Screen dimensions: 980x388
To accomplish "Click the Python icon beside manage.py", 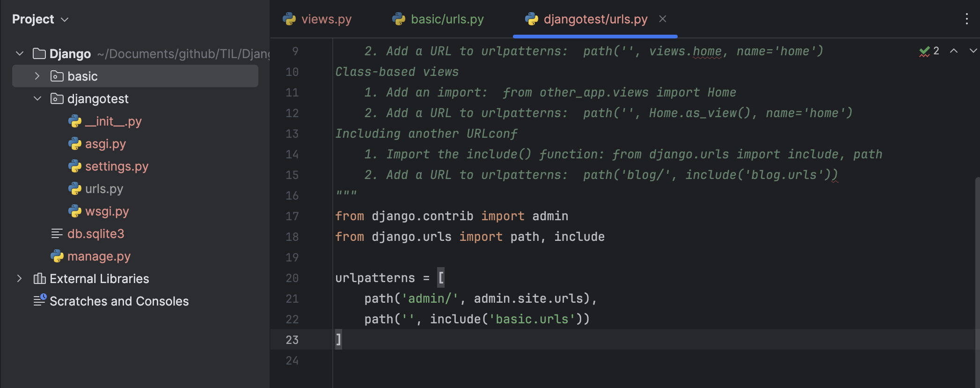I will point(57,256).
